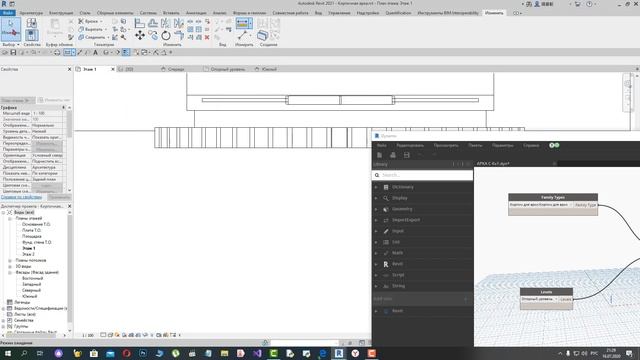Image resolution: width=640 pixels, height=360 pixels.
Task: Select the Modify arrow tool in ribbon
Action: pyautogui.click(x=11, y=29)
